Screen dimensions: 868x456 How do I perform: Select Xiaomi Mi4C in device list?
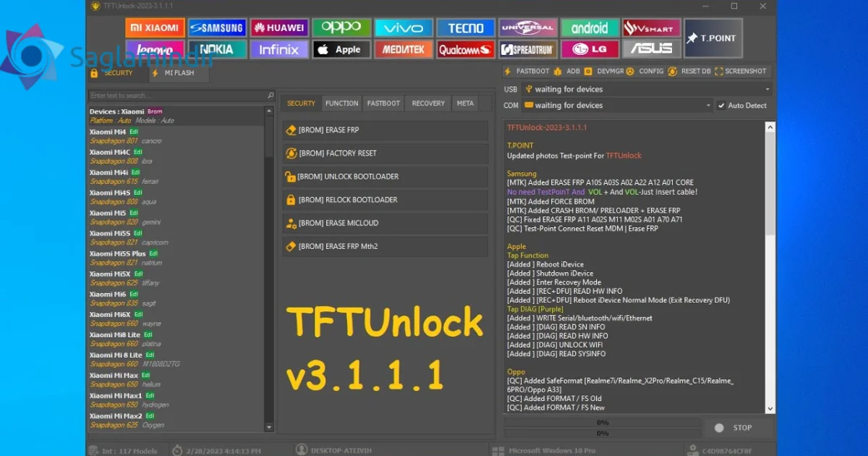(176, 157)
